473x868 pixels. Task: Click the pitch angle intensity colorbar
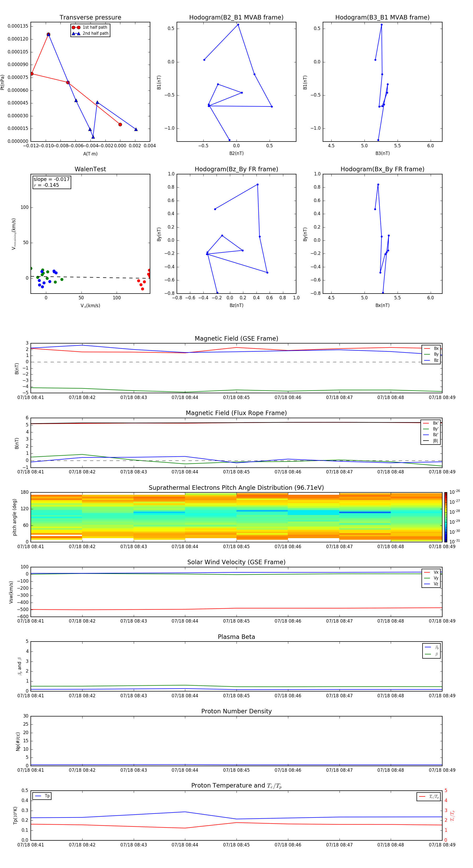[x=445, y=517]
